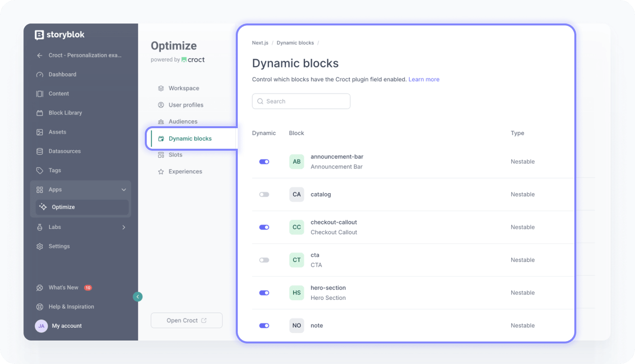Click the Optimize sparkle icon
Screen dimensions: 635x364
pos(43,207)
